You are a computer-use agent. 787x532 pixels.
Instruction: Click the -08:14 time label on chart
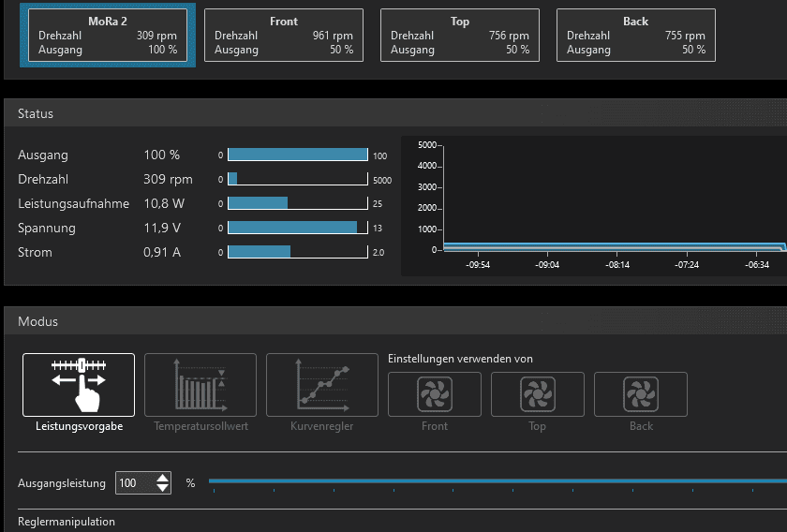pyautogui.click(x=616, y=265)
